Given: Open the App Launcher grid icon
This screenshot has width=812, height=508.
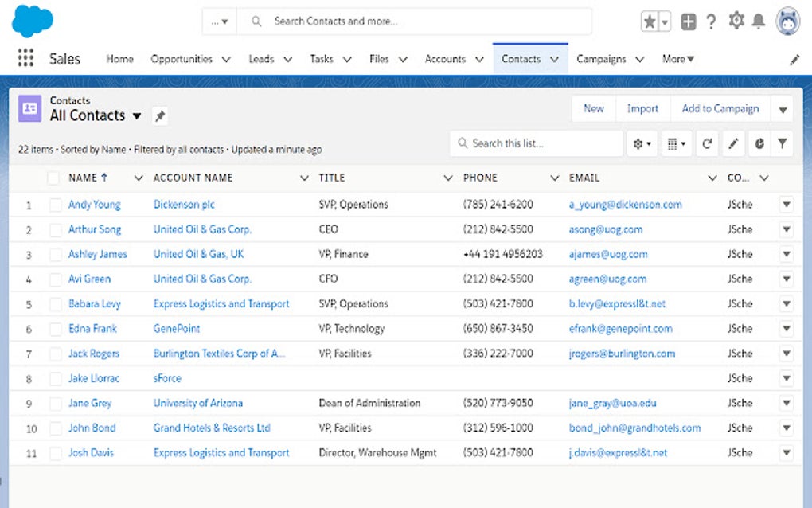Looking at the screenshot, I should 25,59.
